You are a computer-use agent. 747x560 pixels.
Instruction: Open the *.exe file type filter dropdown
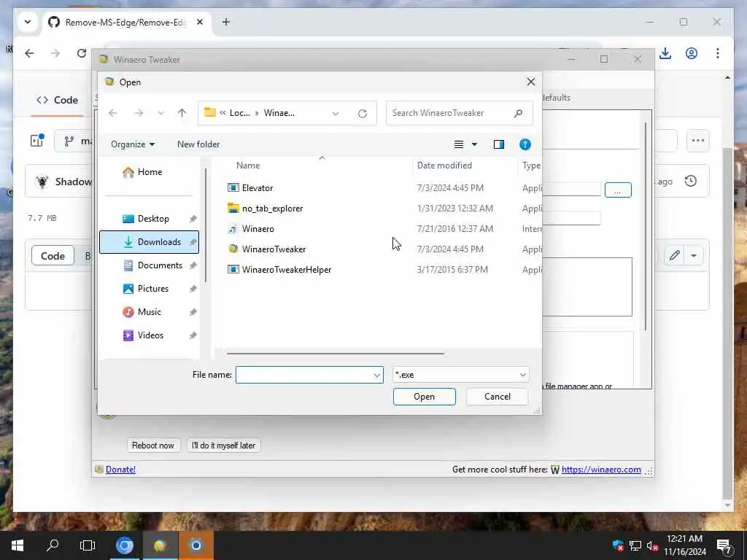pyautogui.click(x=461, y=375)
